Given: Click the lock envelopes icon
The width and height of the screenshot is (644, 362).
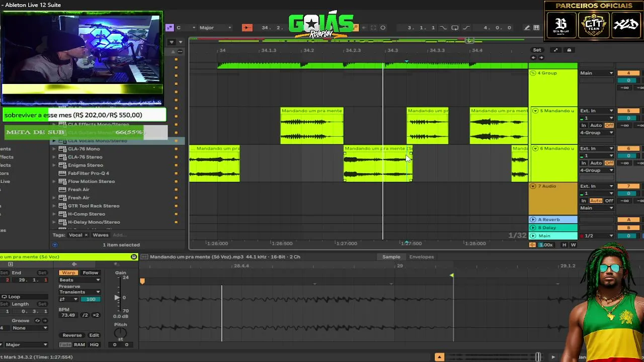Looking at the screenshot, I should [569, 50].
